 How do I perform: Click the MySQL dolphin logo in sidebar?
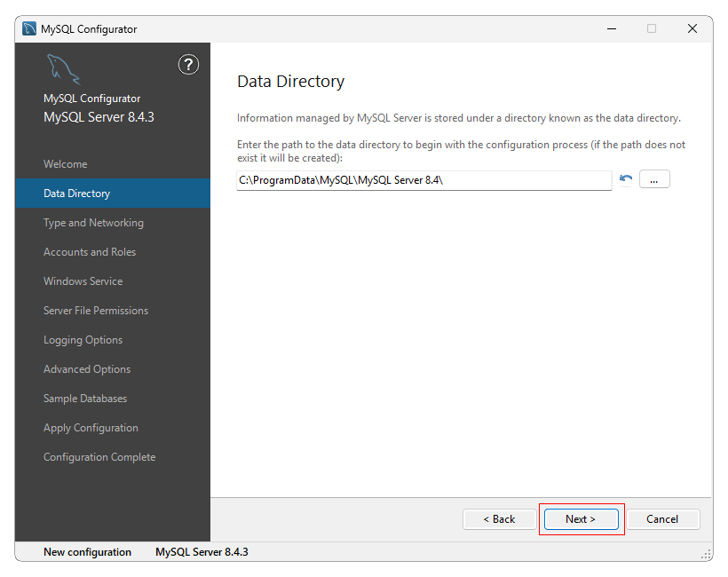click(63, 69)
